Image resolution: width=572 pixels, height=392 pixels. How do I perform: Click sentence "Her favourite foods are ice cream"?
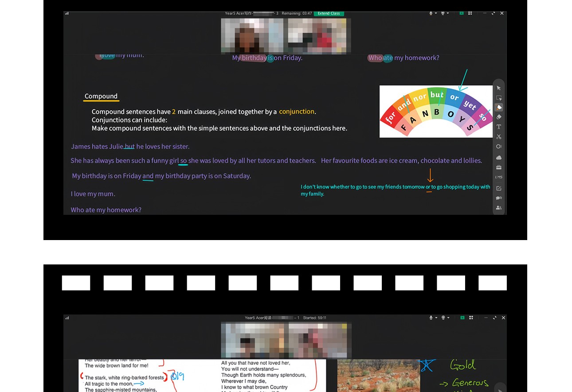point(401,161)
